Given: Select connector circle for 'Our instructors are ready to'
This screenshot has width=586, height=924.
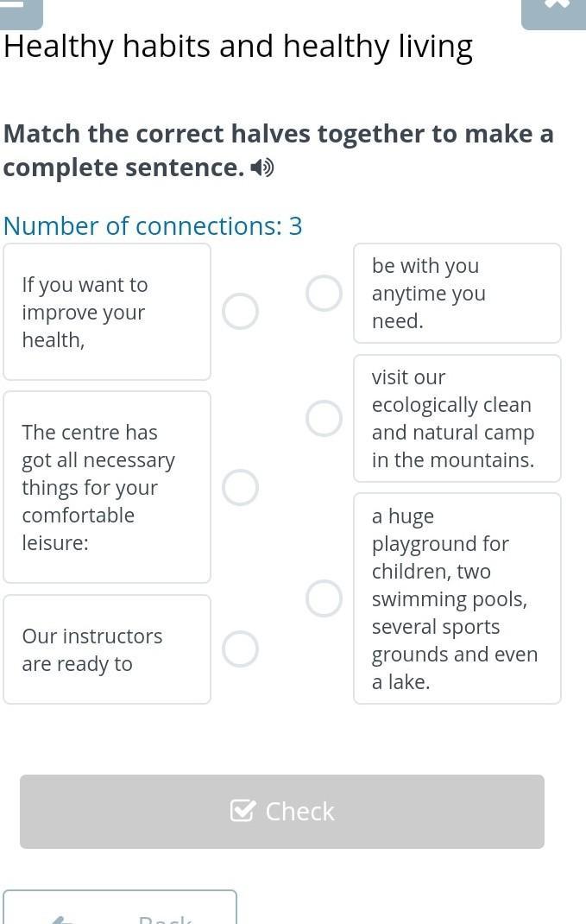Looking at the screenshot, I should point(240,649).
